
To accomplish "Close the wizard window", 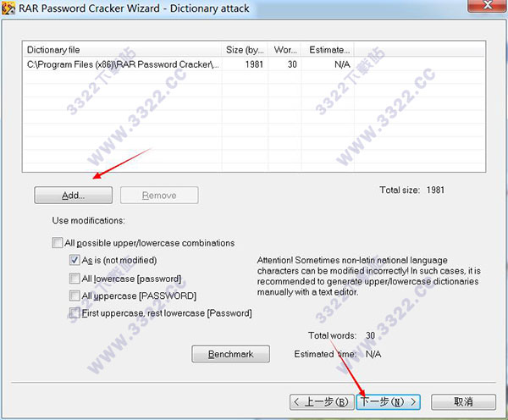I will pyautogui.click(x=487, y=5).
